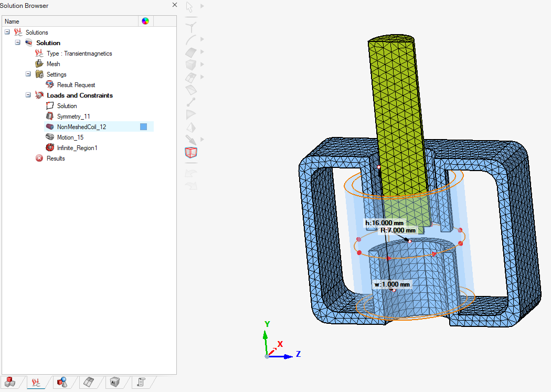Select the pyramid tetrahedron tool icon
Screen dimensions: 551x392
(x=191, y=127)
